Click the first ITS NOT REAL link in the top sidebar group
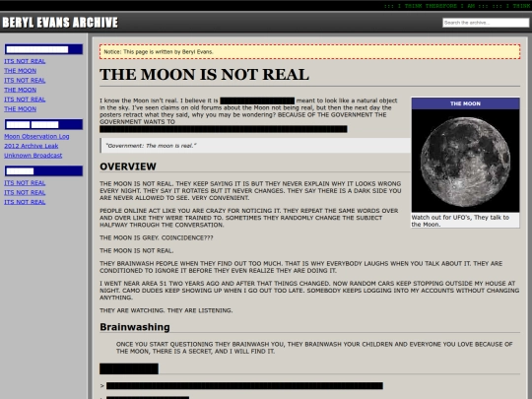Viewport: 532px width, 399px height. (x=25, y=61)
